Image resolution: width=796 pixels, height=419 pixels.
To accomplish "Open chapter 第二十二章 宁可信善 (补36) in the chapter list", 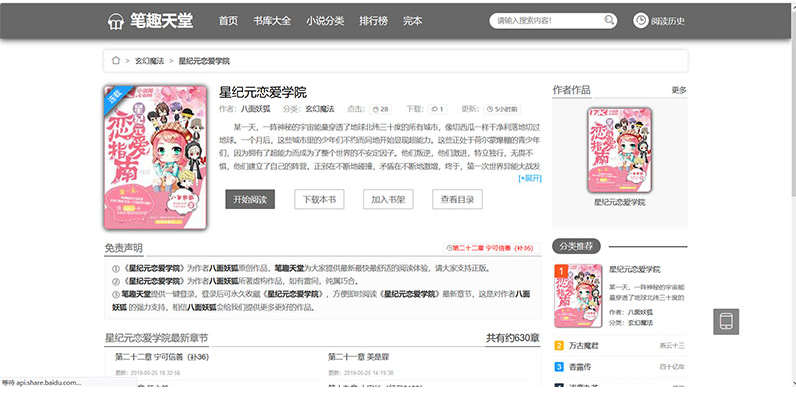I will click(162, 357).
